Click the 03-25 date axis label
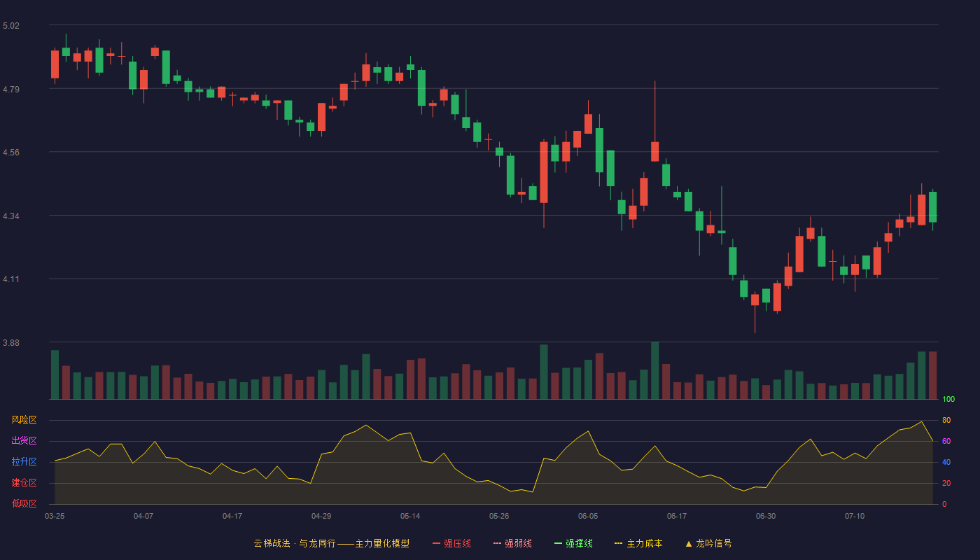Viewport: 980px width, 560px height. tap(55, 516)
